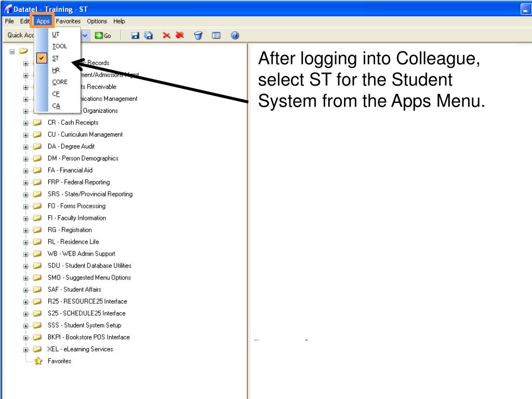532x399 pixels.
Task: Choose UT from the Apps menu
Action: click(x=56, y=34)
